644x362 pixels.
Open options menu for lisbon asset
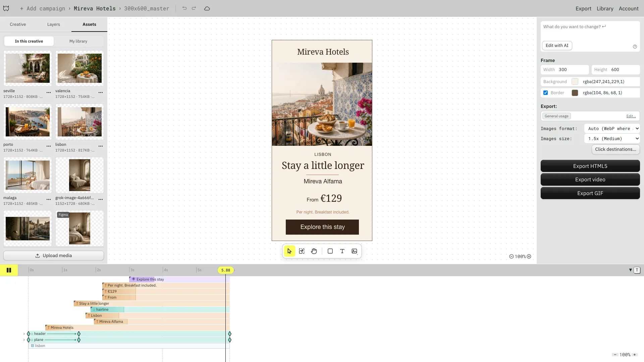click(101, 146)
